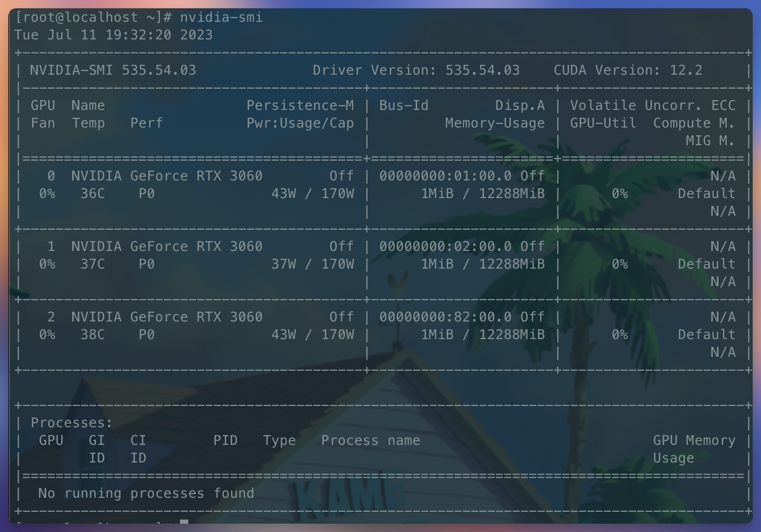Click bus id '00000000:01:00.0'
The height and width of the screenshot is (532, 761).
point(446,176)
